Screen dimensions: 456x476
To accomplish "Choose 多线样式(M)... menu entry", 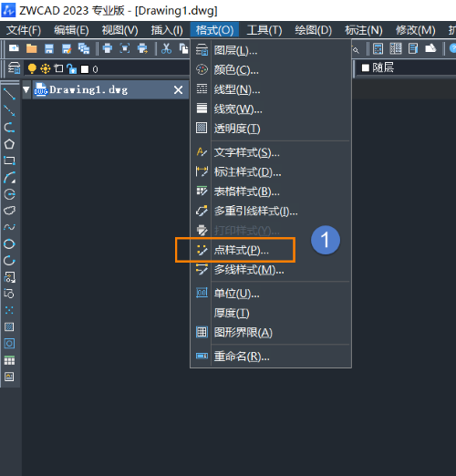I will tap(271, 270).
